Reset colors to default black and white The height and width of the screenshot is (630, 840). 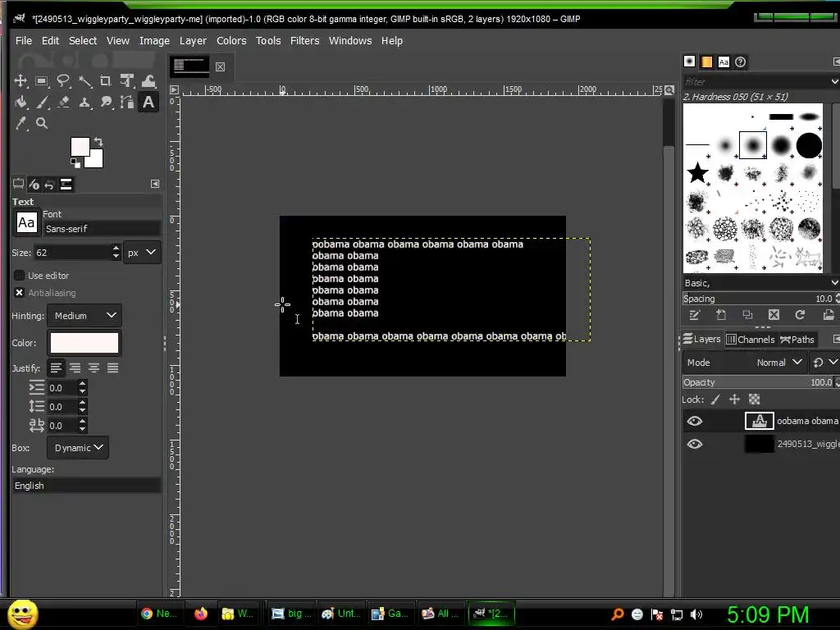click(75, 163)
